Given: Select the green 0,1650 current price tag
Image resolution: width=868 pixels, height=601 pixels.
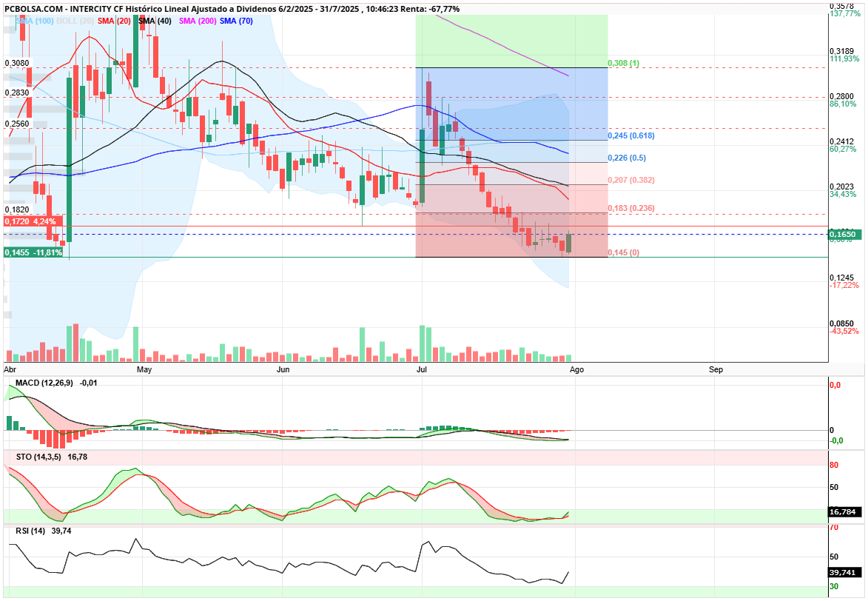Looking at the screenshot, I should (x=845, y=235).
